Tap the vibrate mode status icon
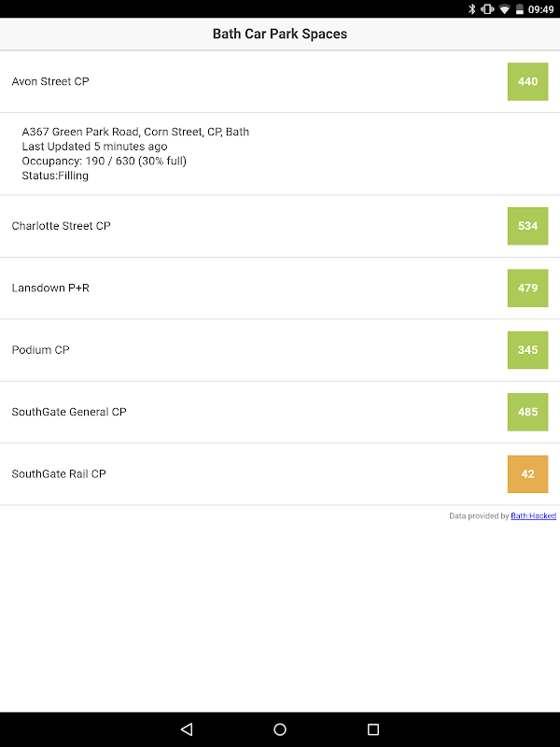Viewport: 560px width, 747px height. [487, 9]
